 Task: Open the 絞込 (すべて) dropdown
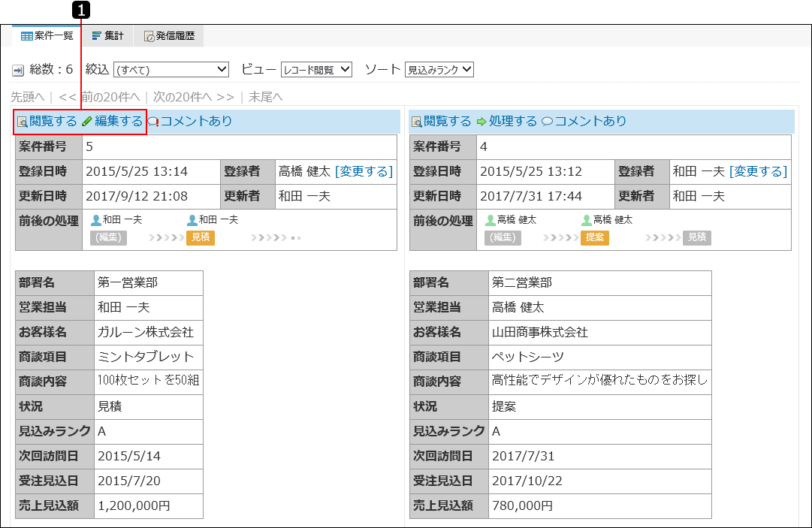click(x=171, y=69)
